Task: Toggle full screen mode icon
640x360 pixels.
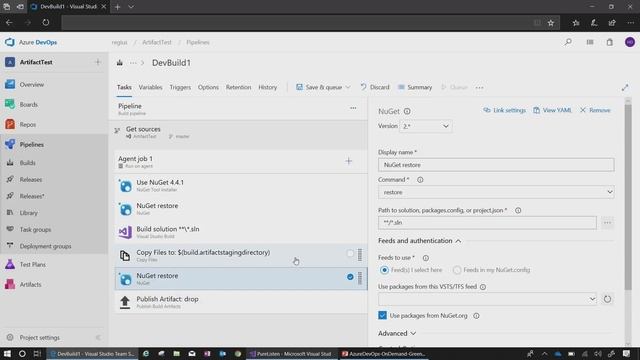Action: 625,87
